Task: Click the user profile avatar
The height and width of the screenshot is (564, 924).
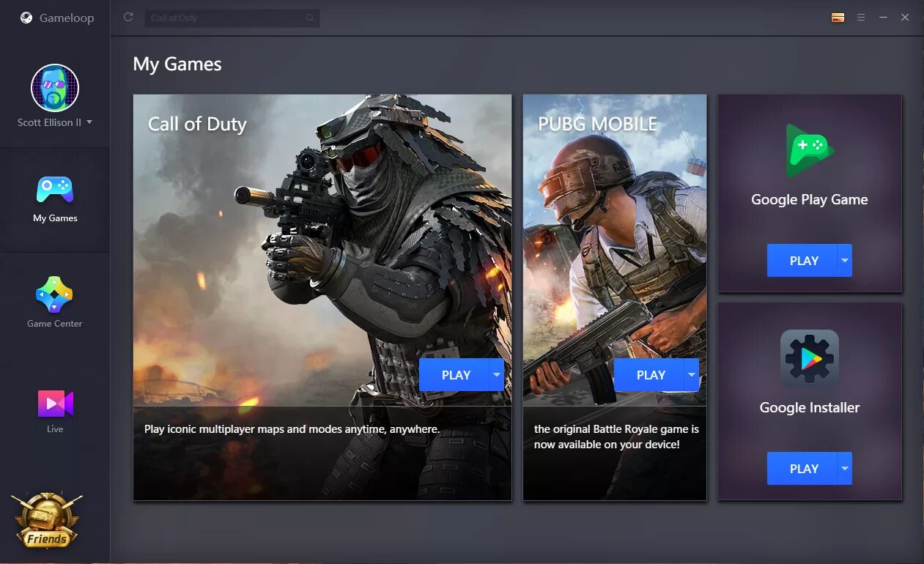Action: click(55, 88)
